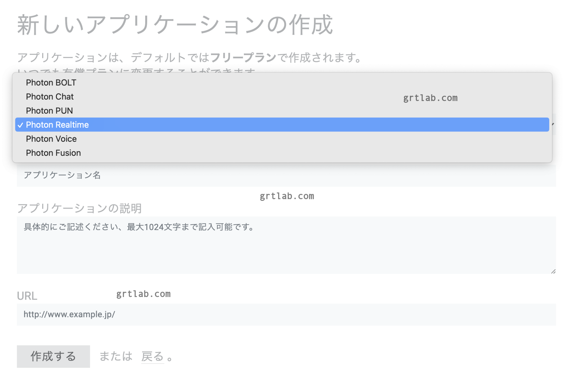
Task: Click the grtlab.com watermark beside the URL label
Action: pyautogui.click(x=143, y=294)
